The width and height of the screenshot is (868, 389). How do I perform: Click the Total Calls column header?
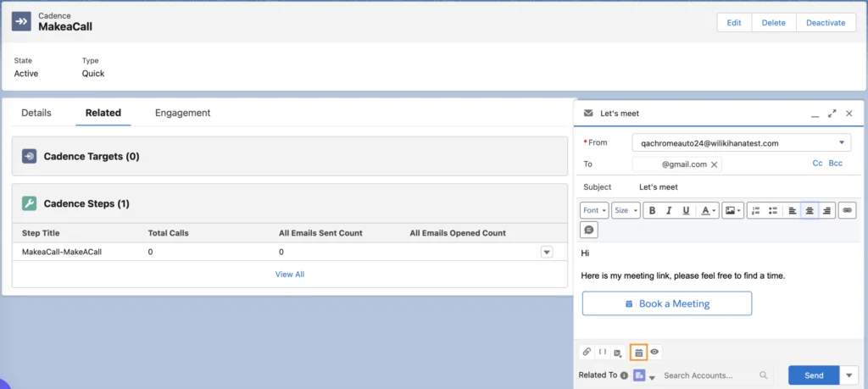pyautogui.click(x=169, y=233)
